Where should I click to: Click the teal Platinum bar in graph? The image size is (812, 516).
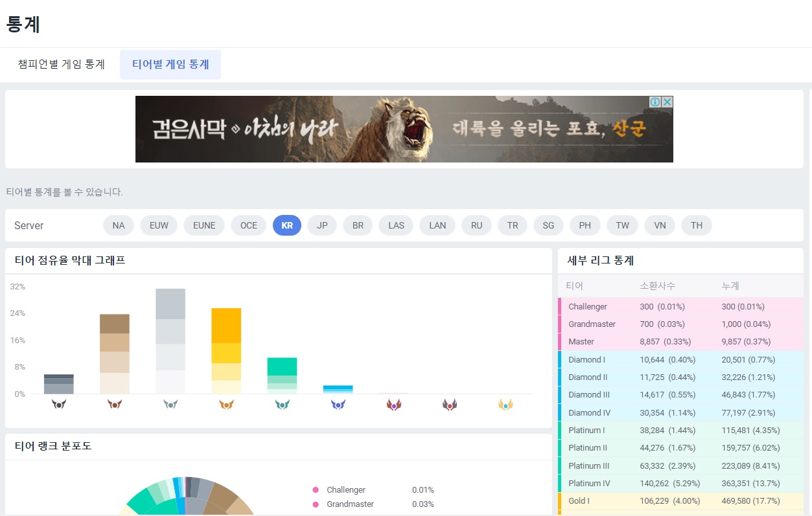[282, 376]
